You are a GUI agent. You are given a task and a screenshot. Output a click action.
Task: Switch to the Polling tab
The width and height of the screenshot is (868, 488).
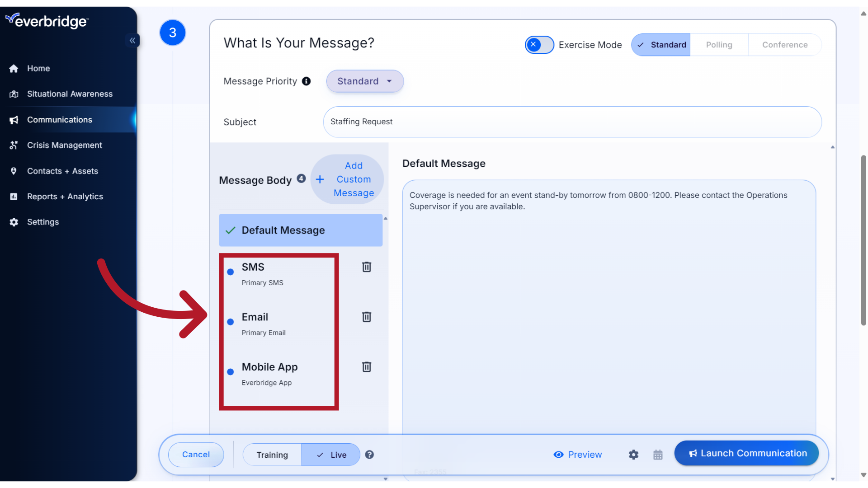click(x=719, y=45)
